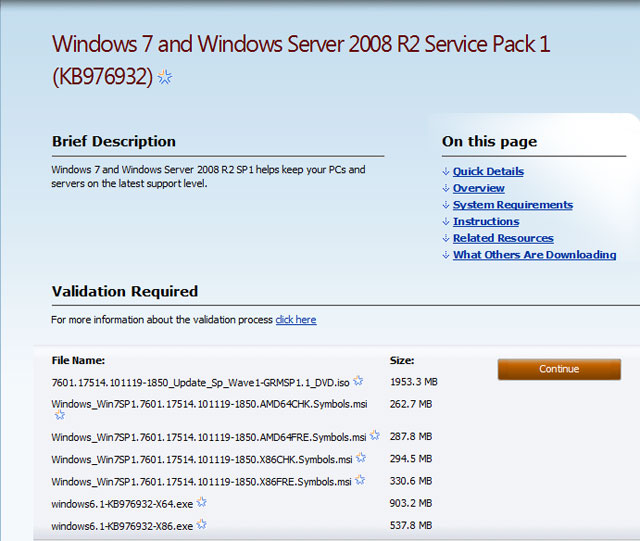Click the down arrow beside Overview
This screenshot has height=541, width=640.
click(x=446, y=188)
